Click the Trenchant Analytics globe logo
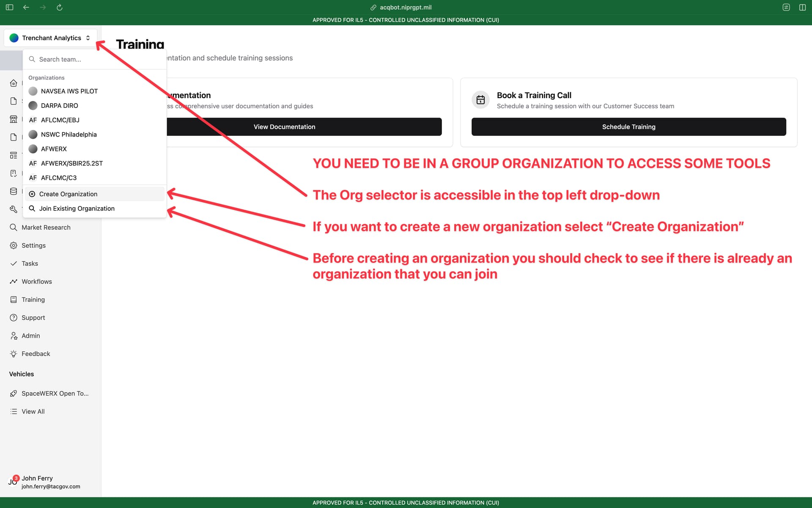Image resolution: width=812 pixels, height=508 pixels. click(14, 38)
